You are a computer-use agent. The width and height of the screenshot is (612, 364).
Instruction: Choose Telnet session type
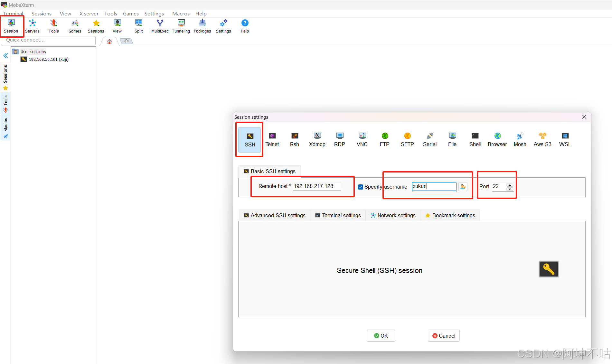click(272, 140)
